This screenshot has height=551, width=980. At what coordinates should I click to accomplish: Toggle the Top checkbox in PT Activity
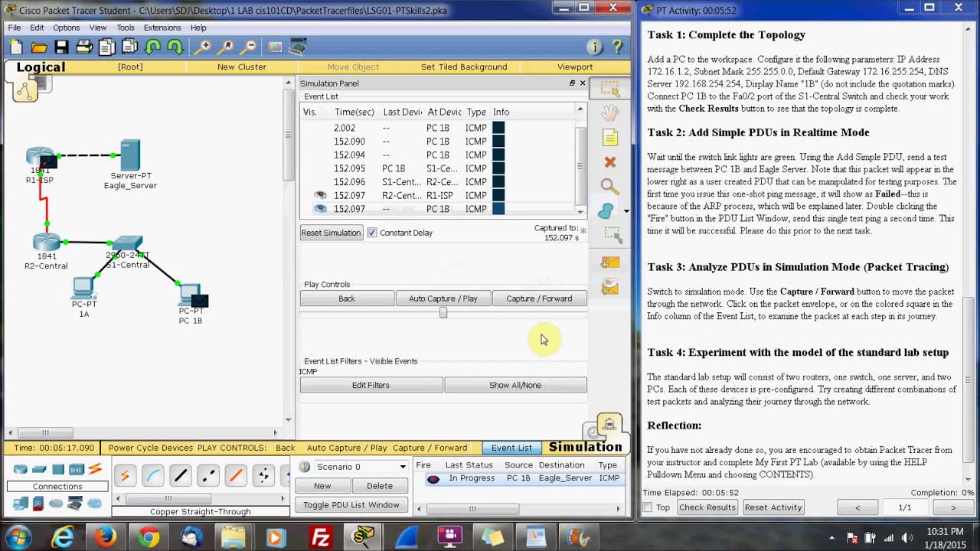click(648, 507)
